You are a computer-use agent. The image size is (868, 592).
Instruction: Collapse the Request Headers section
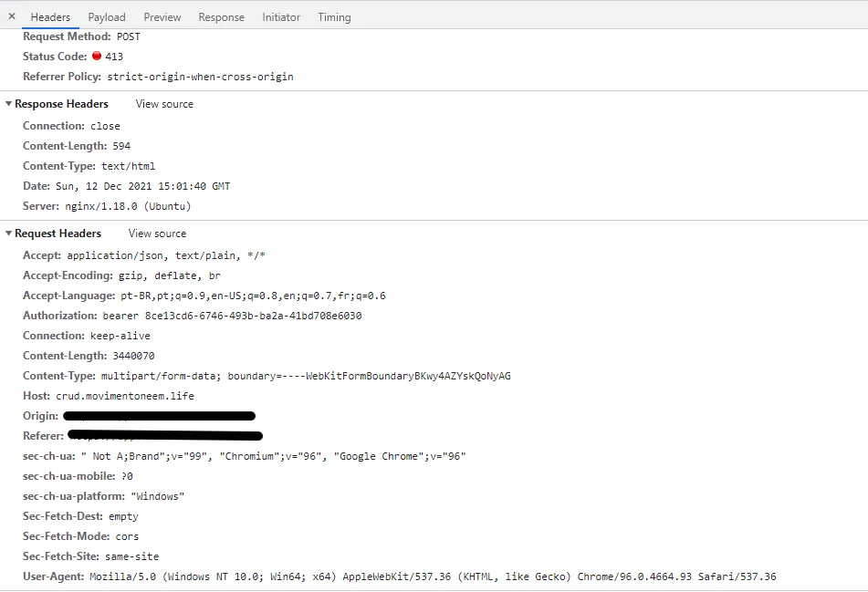9,234
